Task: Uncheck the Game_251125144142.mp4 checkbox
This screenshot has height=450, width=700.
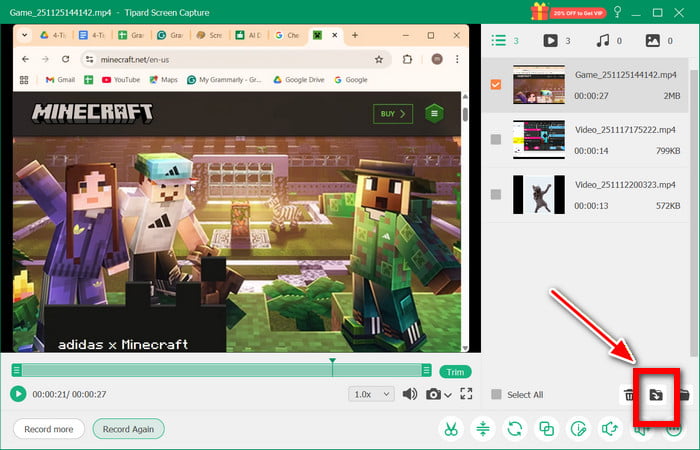Action: (x=496, y=85)
